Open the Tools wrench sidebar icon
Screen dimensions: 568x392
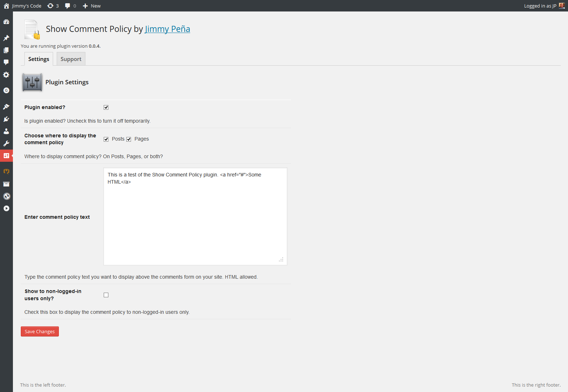coord(6,143)
